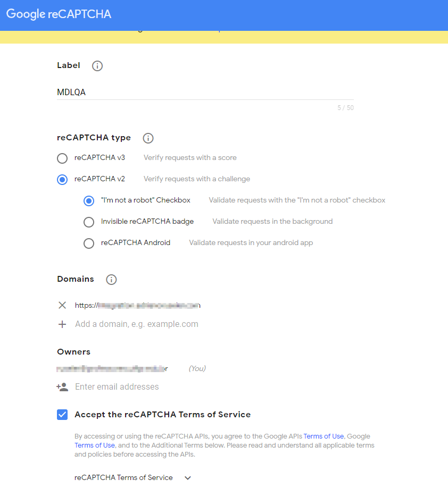Click the Domains info icon

coord(111,280)
